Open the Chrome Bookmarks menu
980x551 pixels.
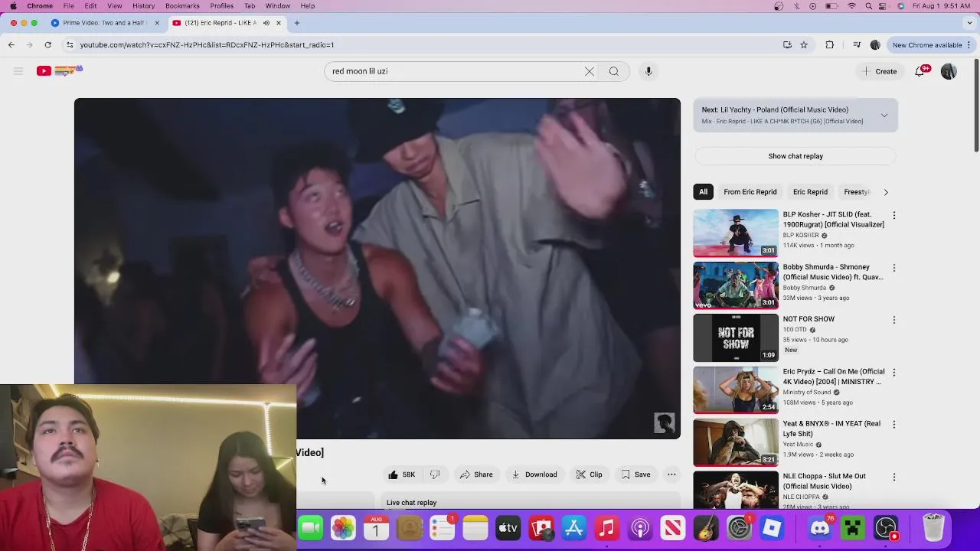tap(182, 6)
